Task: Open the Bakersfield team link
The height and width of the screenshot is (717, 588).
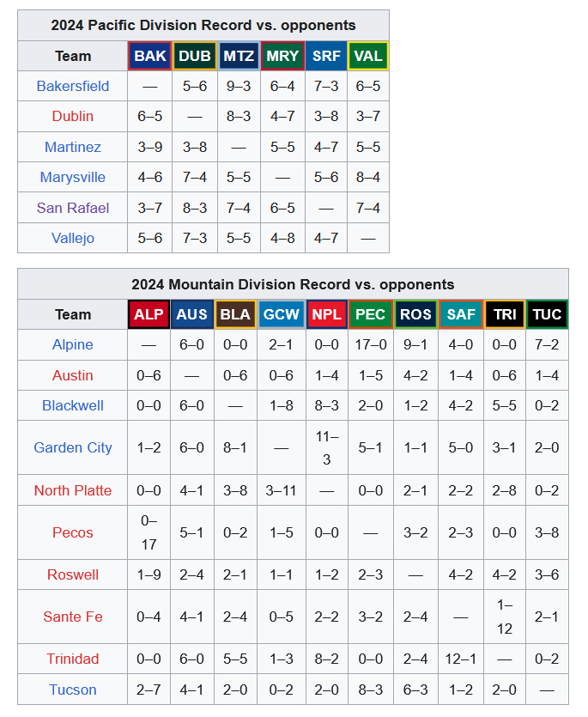Action: (x=73, y=86)
